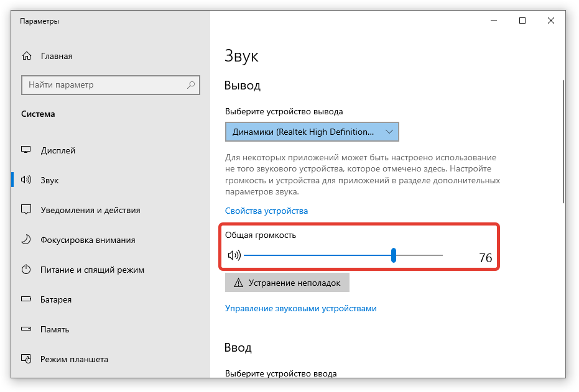The image size is (579, 392).
Task: Click the Display monitor icon
Action: click(26, 150)
